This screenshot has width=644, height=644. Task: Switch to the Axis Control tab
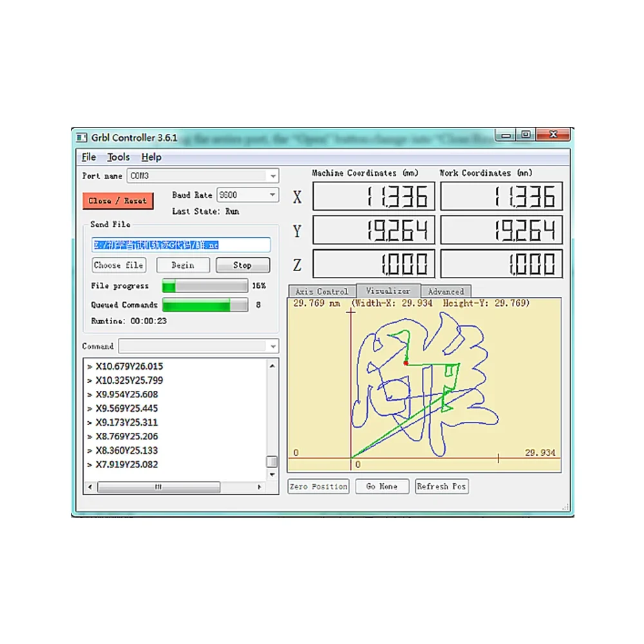pos(321,292)
